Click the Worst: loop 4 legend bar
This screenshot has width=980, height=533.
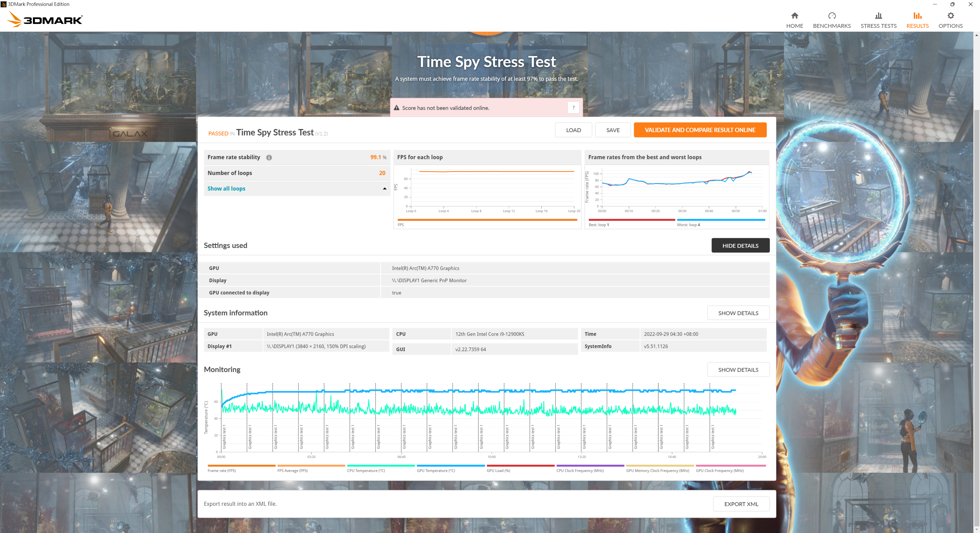721,220
